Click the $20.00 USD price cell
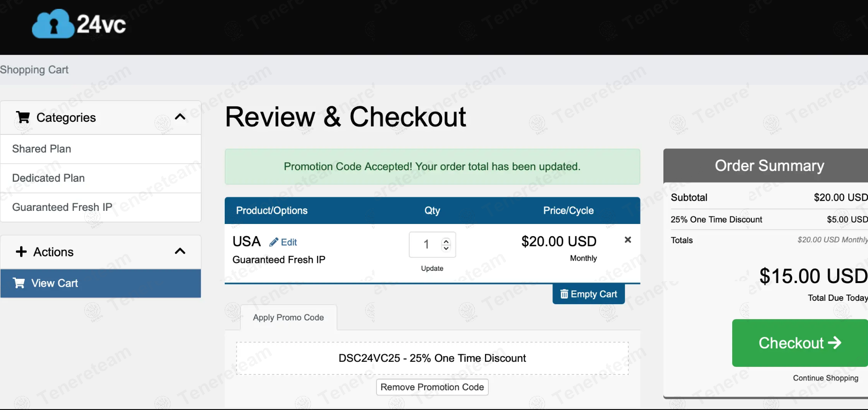The width and height of the screenshot is (868, 410). (x=559, y=241)
